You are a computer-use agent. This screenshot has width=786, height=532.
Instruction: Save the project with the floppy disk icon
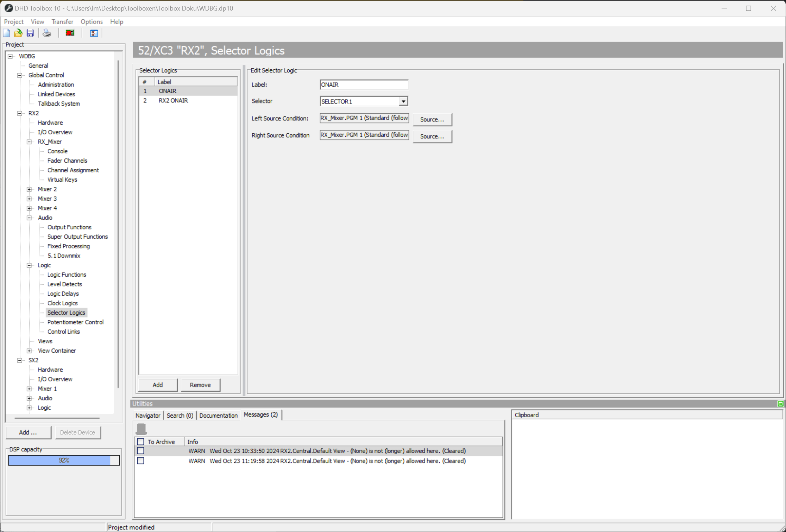[30, 33]
